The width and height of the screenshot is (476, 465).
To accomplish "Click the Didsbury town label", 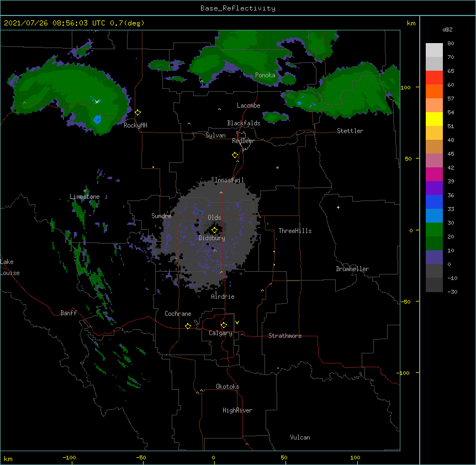I will tap(212, 238).
